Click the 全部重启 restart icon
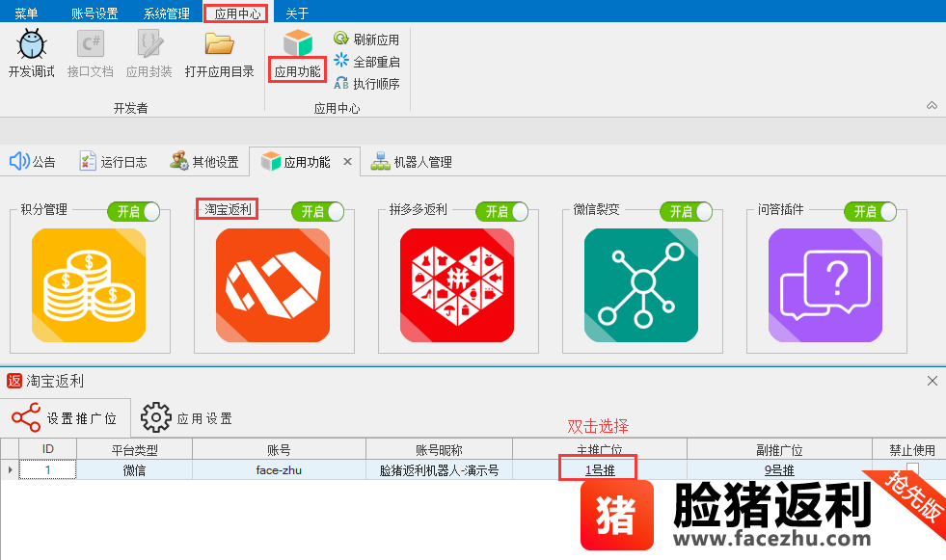946x560 pixels. [340, 61]
